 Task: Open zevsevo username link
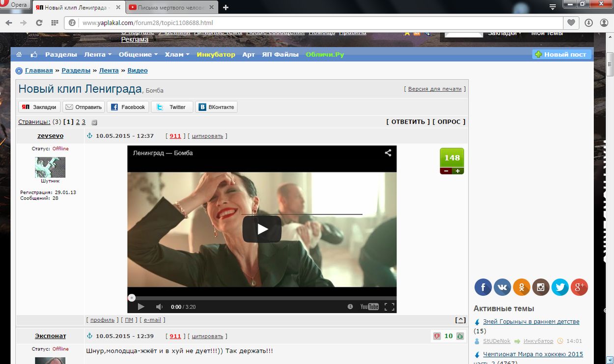click(x=50, y=135)
